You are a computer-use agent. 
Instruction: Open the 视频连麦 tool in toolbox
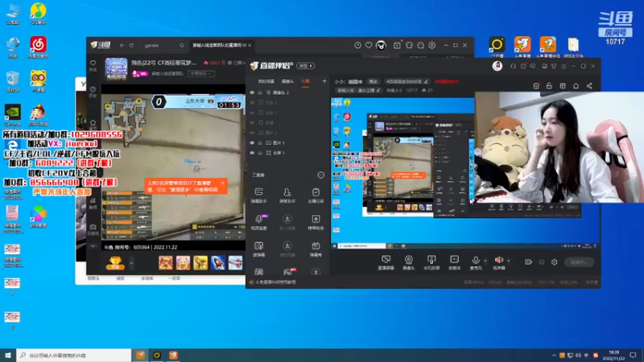click(258, 222)
